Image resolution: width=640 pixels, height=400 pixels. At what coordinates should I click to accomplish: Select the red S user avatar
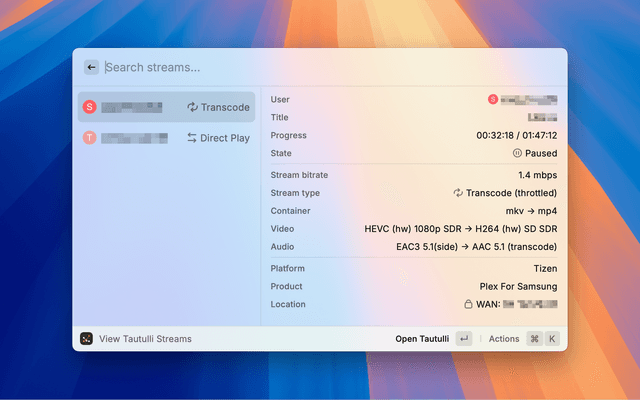pyautogui.click(x=90, y=107)
